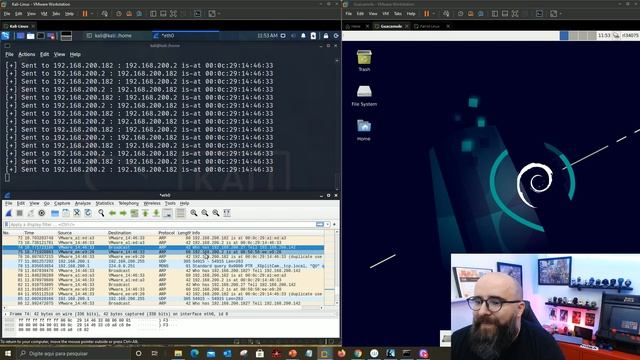The image size is (640, 360).
Task: Pause the Guacamole VM in the right window
Action: tap(427, 13)
